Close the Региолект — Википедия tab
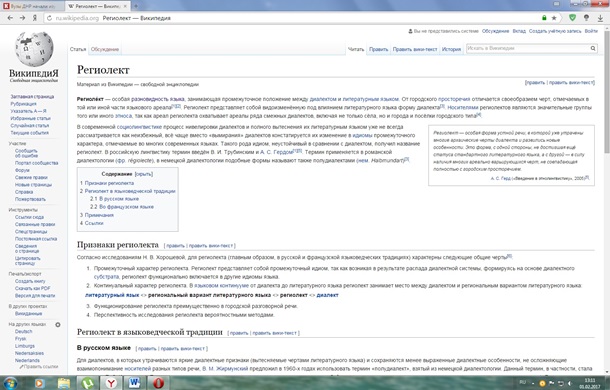Image resolution: width=610 pixels, height=390 pixels. pyautogui.click(x=125, y=6)
